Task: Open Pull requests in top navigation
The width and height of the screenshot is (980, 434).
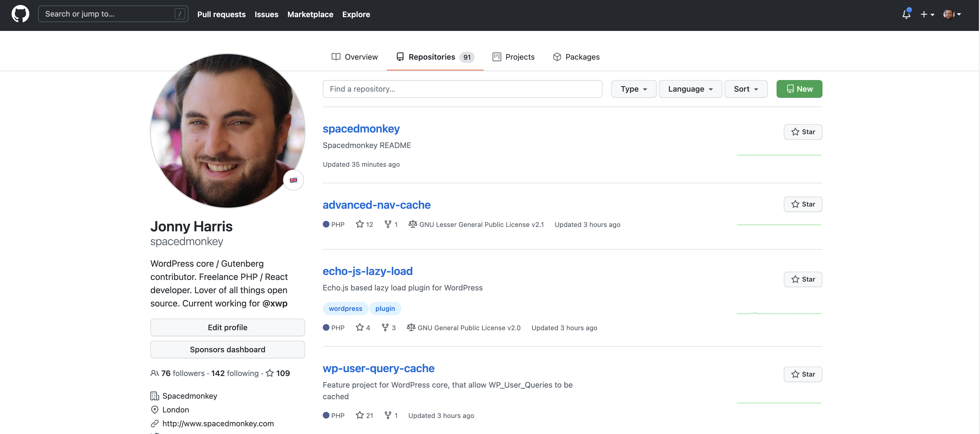Action: (x=221, y=14)
